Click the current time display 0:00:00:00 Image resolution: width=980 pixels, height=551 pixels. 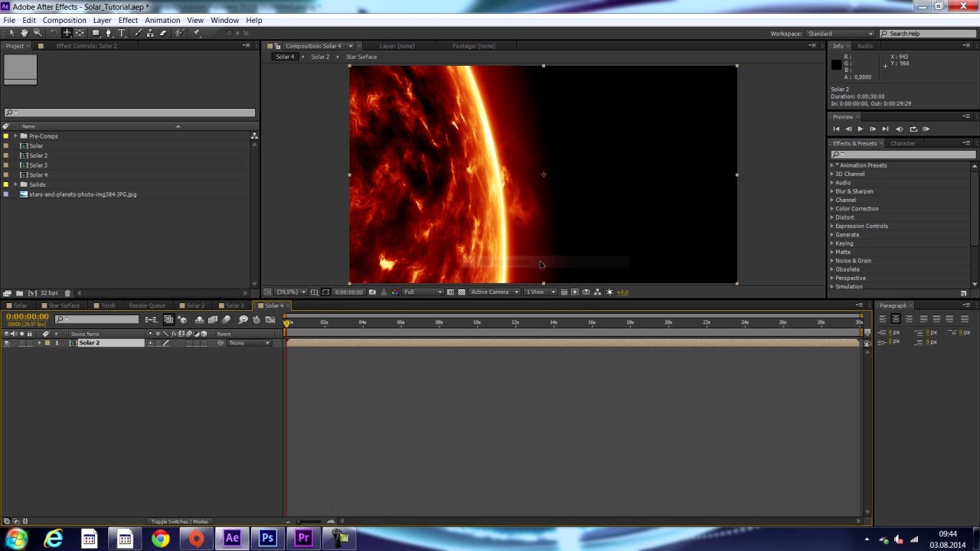pos(28,317)
